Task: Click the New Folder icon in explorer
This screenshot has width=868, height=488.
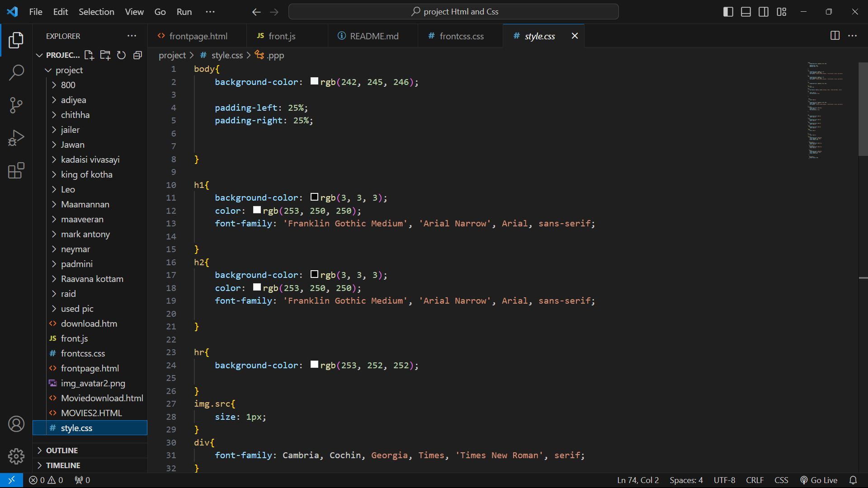Action: tap(105, 55)
